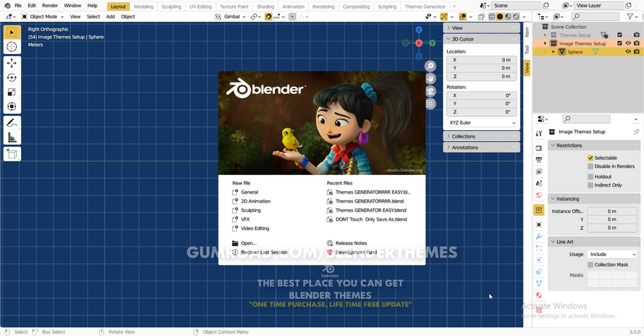This screenshot has width=644, height=336.
Task: Open the Output properties tab icon
Action: coord(539,160)
